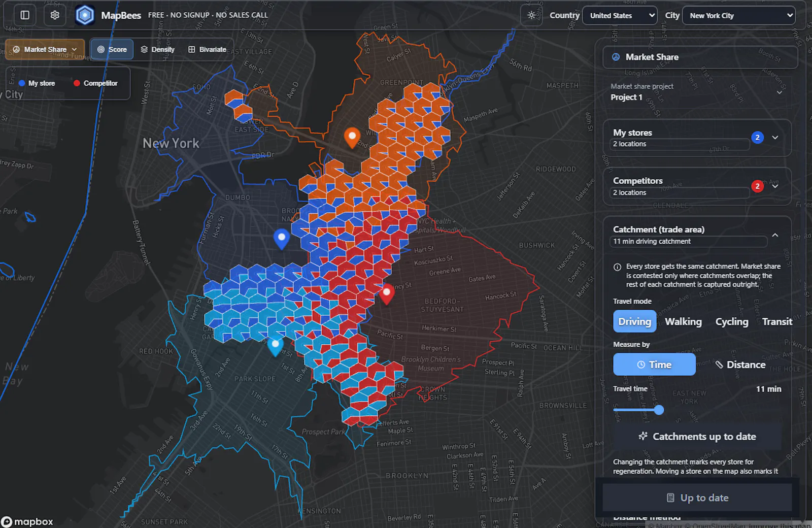Expand the My stores section
This screenshot has width=812, height=528.
(x=775, y=138)
